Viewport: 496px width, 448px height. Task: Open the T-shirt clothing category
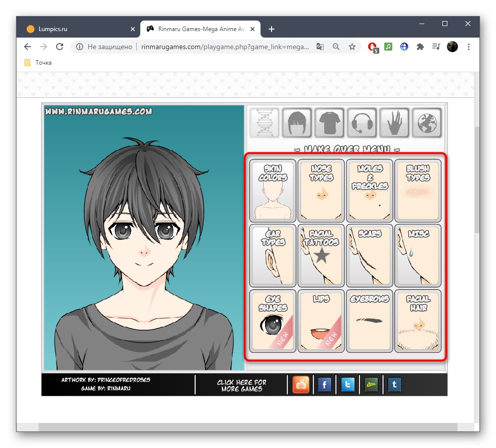tap(329, 123)
